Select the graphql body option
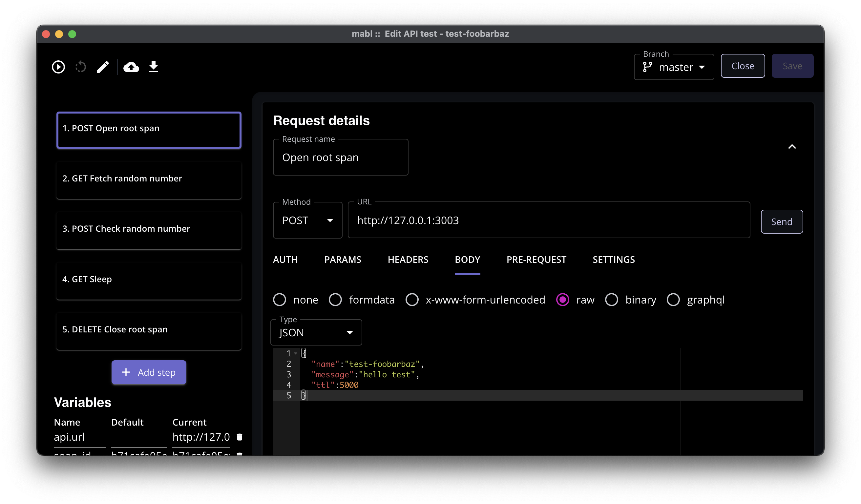 tap(673, 300)
